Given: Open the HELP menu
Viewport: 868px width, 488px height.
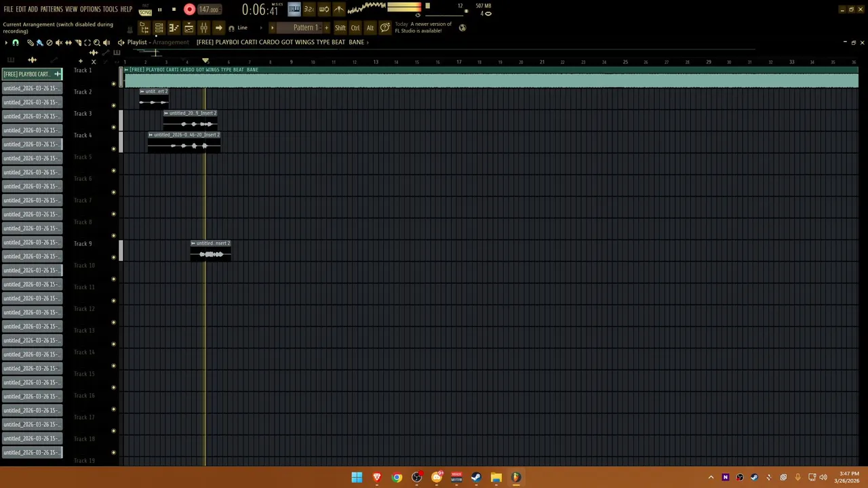Looking at the screenshot, I should coord(126,9).
